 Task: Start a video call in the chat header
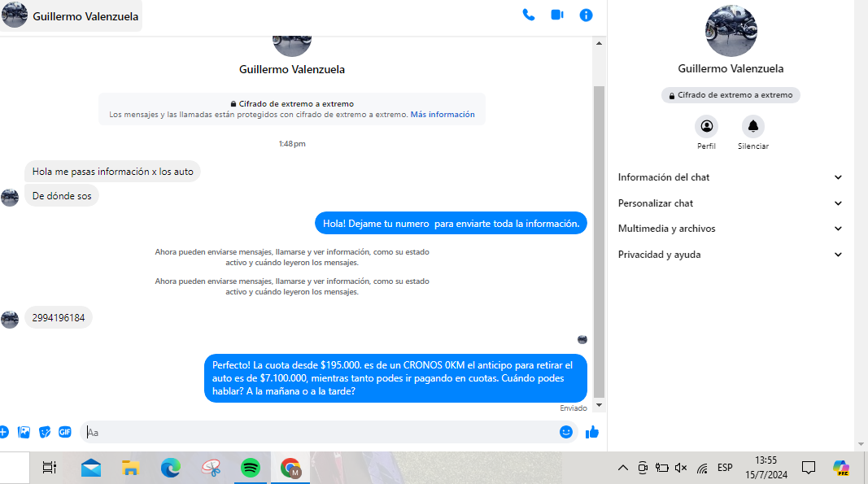point(557,15)
